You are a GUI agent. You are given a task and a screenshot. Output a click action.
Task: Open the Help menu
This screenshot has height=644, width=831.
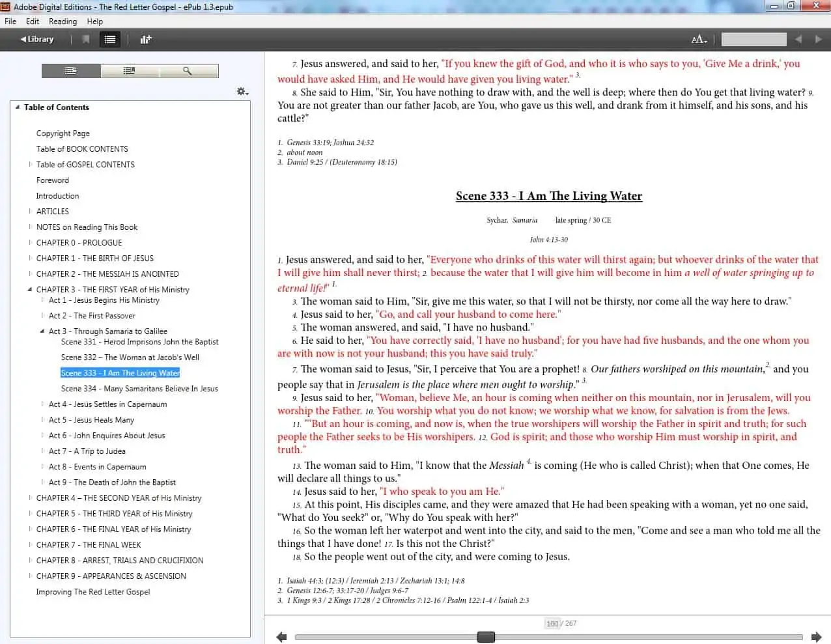coord(95,21)
